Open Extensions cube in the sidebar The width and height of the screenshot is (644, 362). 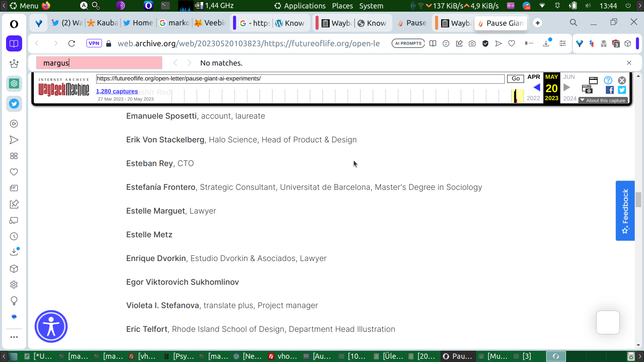[14, 269]
